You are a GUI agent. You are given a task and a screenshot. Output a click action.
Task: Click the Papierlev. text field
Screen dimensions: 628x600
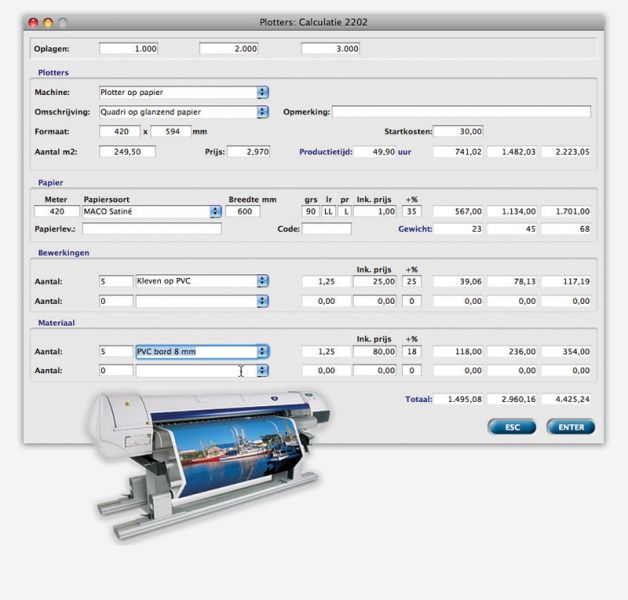(x=152, y=229)
